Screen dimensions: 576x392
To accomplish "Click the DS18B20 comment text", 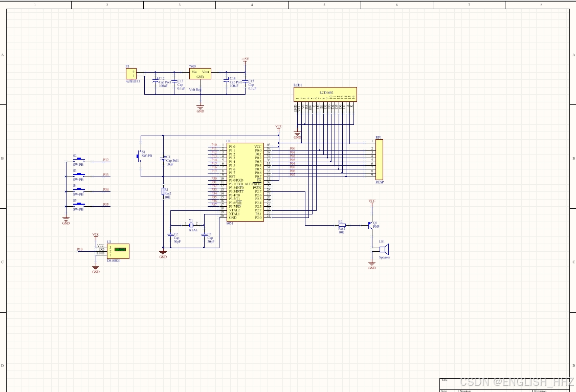I will pos(114,260).
